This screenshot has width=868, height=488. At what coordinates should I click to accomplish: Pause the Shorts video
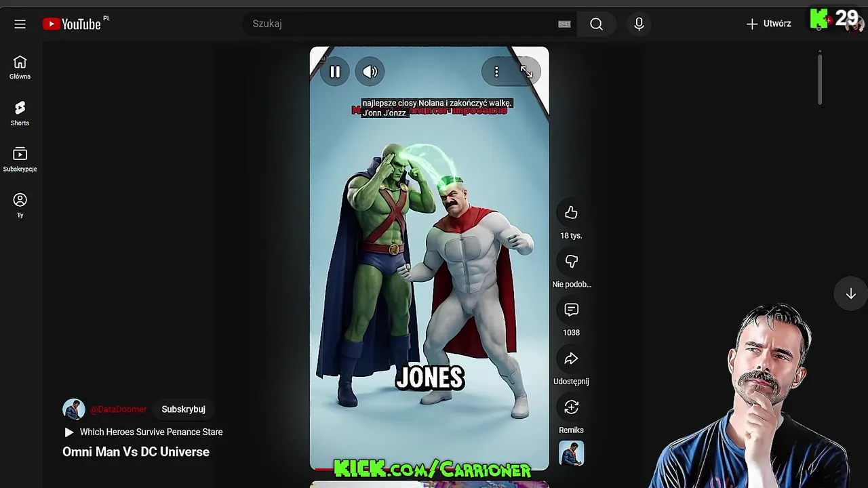[x=335, y=72]
